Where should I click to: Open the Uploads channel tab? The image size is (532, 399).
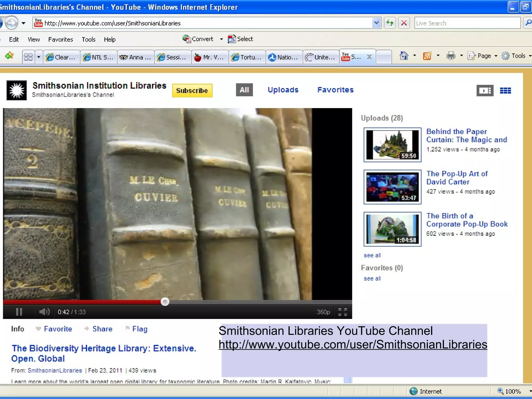(283, 90)
